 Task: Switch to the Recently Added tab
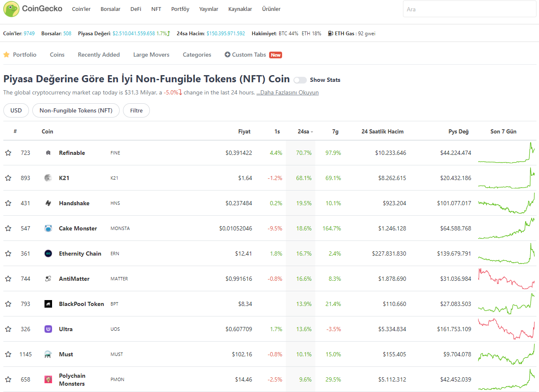click(99, 55)
